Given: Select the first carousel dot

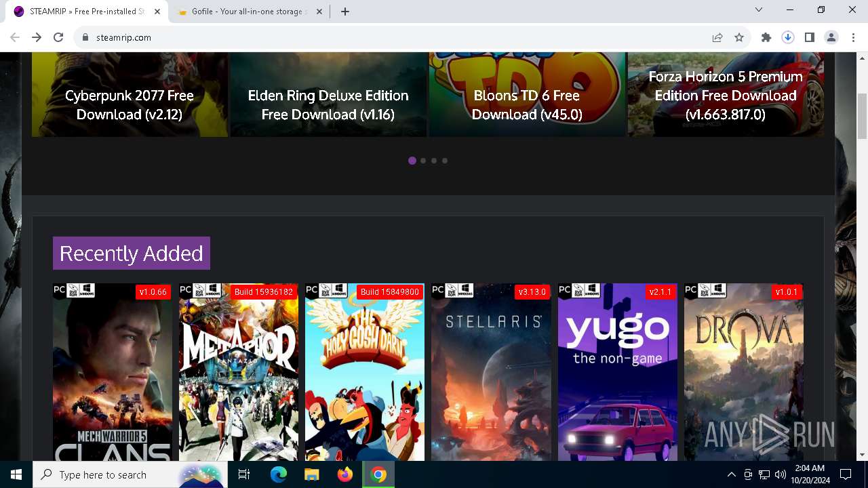Looking at the screenshot, I should 412,161.
